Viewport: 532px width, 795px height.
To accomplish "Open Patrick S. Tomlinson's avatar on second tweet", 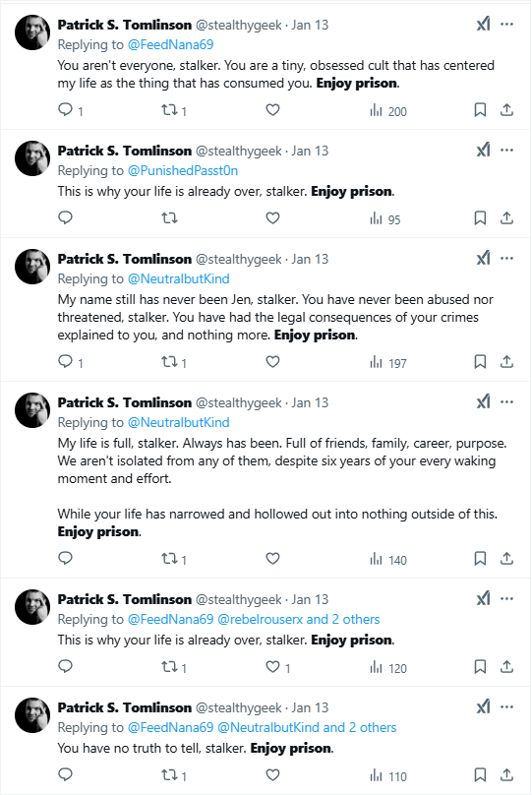I will pos(32,158).
